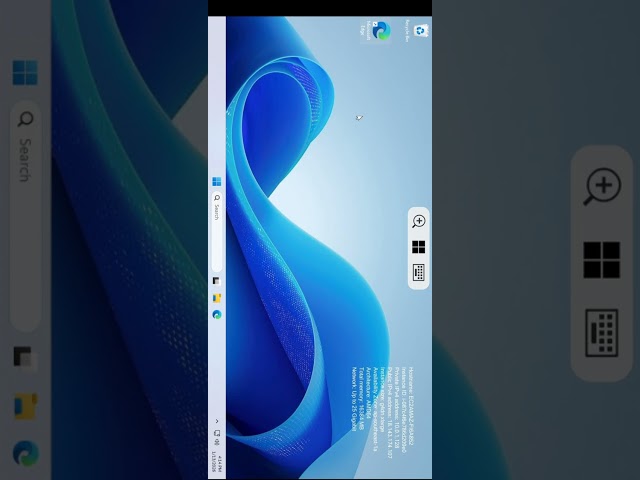Open File Explorer from the unblurred taskbar

pos(217,298)
